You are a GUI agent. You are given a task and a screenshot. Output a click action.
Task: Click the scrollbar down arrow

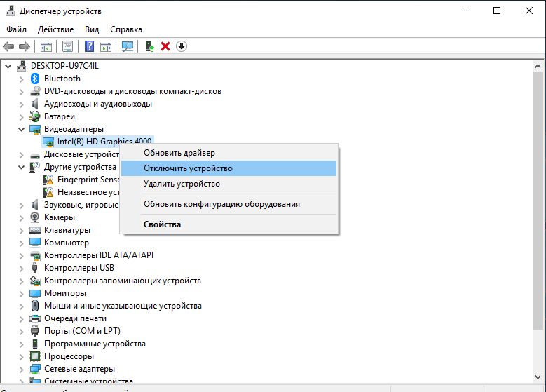pyautogui.click(x=538, y=377)
